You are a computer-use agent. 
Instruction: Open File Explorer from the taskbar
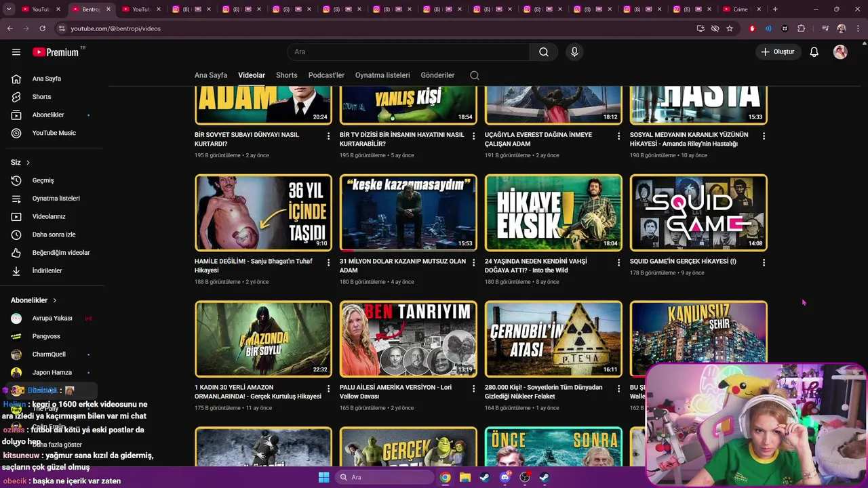[465, 477]
